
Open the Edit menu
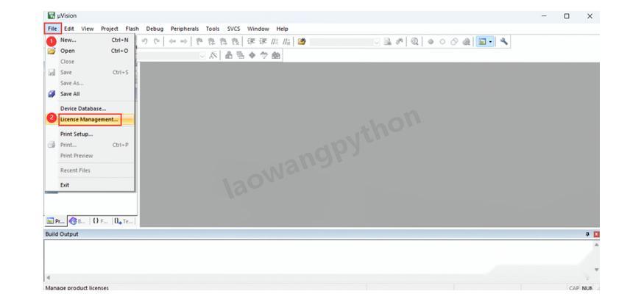pos(69,29)
